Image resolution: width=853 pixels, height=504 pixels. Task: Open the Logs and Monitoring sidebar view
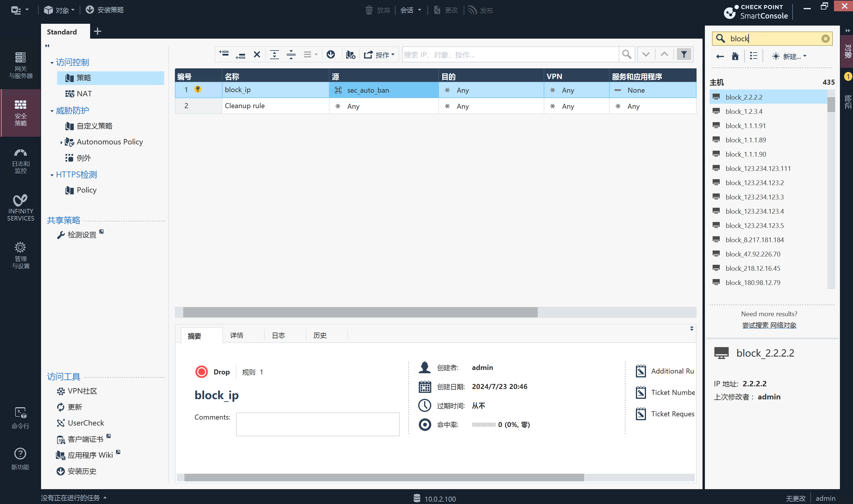click(x=21, y=161)
